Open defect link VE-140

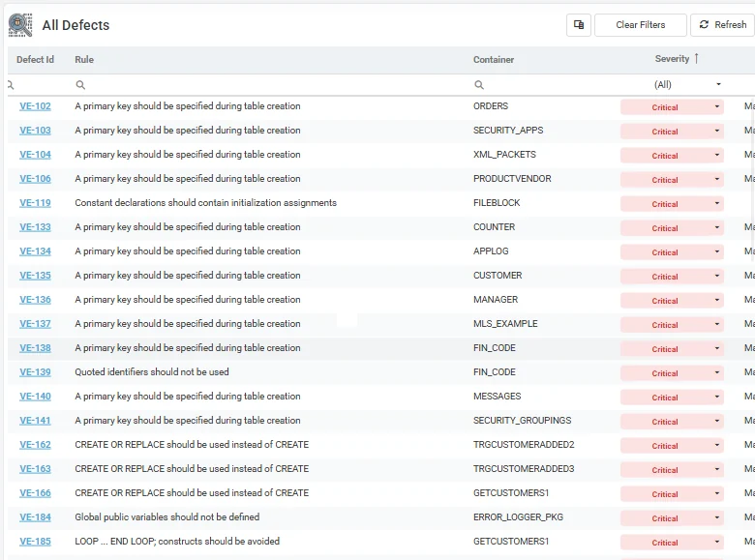pos(35,397)
